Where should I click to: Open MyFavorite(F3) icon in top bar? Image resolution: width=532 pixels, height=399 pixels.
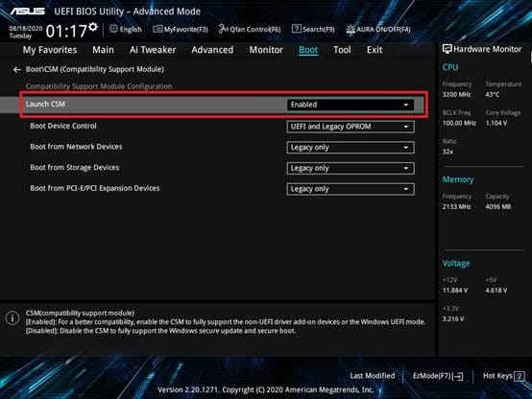click(157, 29)
